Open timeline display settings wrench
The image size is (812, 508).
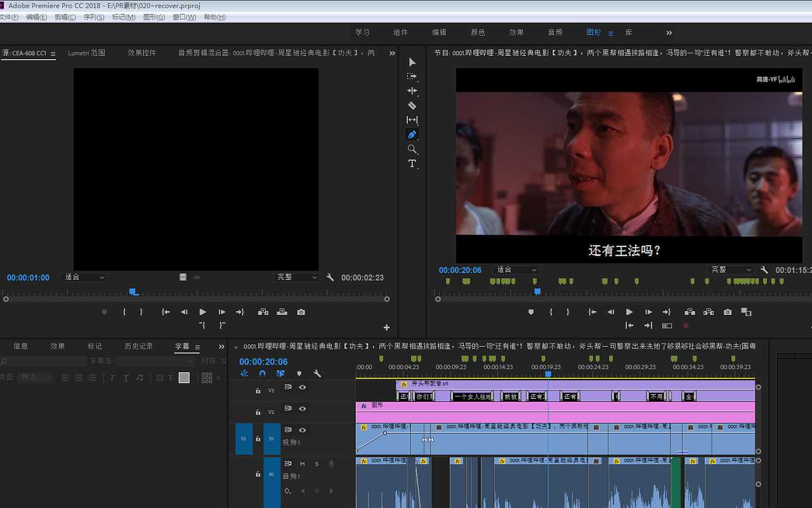tap(317, 373)
